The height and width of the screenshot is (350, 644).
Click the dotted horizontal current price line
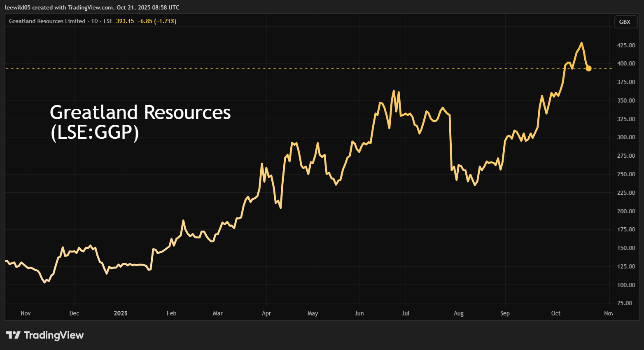pos(288,68)
